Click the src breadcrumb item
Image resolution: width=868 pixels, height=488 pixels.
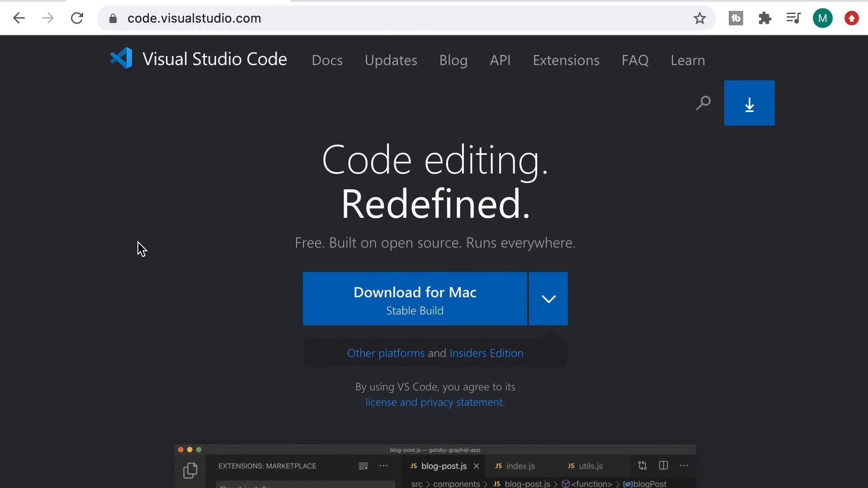coord(417,484)
